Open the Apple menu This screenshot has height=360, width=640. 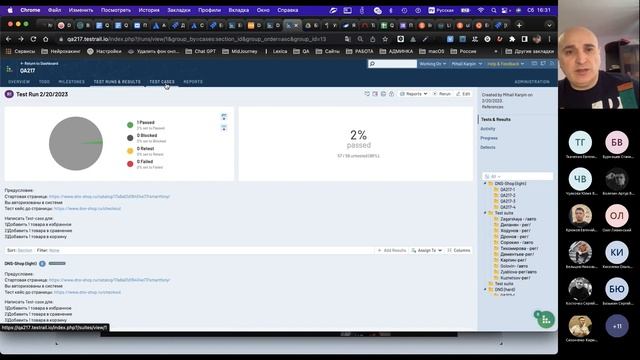point(10,10)
